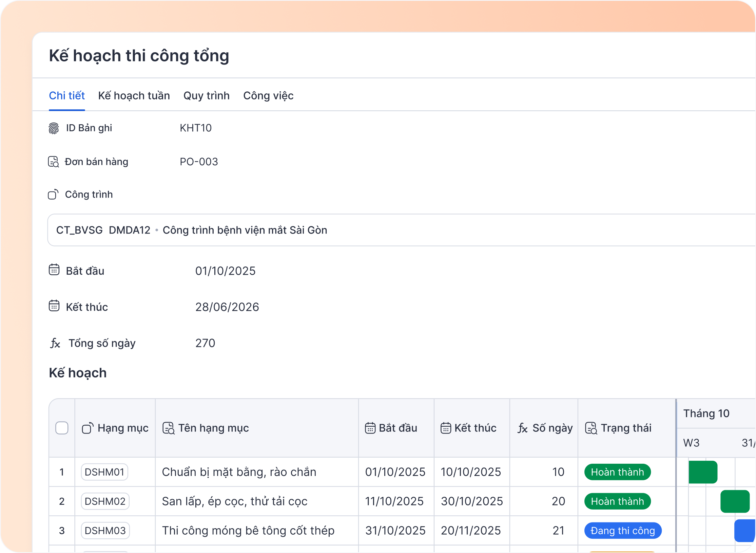Image resolution: width=756 pixels, height=553 pixels.
Task: Click the Kết thúc date value 28/06/2026
Action: 227,307
